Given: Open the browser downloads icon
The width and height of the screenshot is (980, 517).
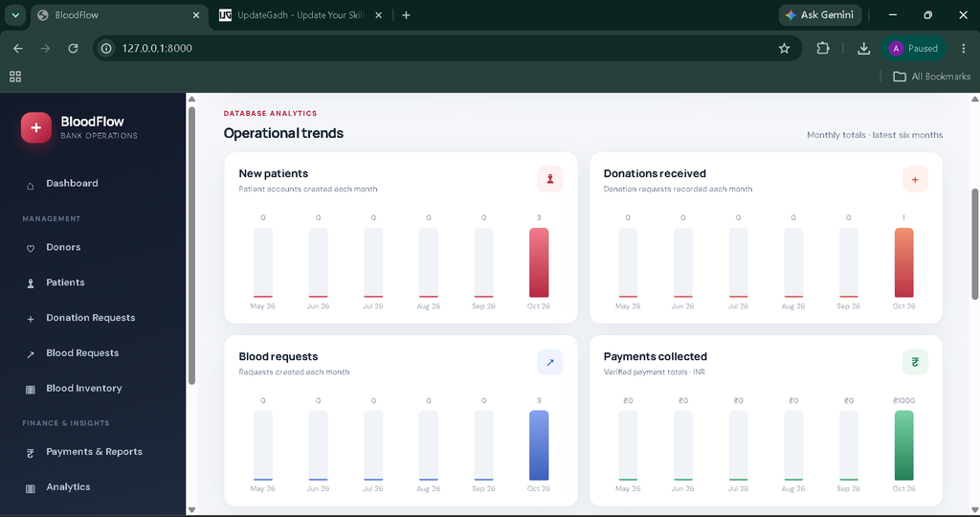Looking at the screenshot, I should click(864, 48).
